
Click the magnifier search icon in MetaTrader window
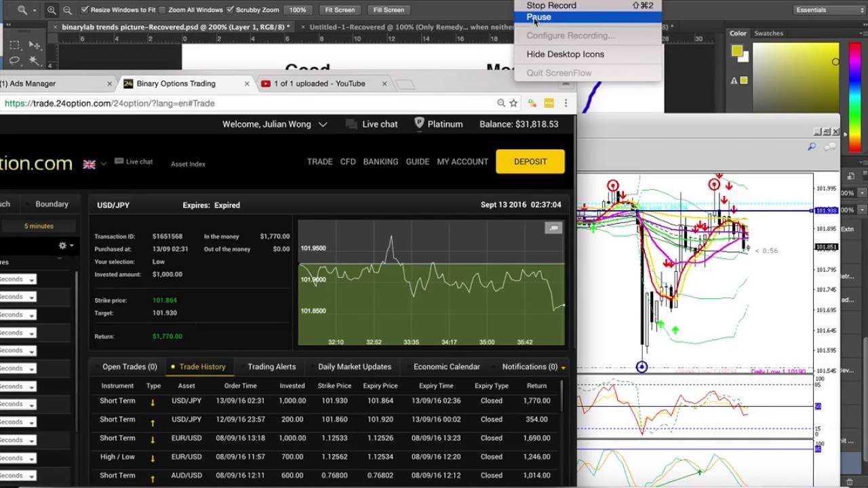click(x=812, y=146)
